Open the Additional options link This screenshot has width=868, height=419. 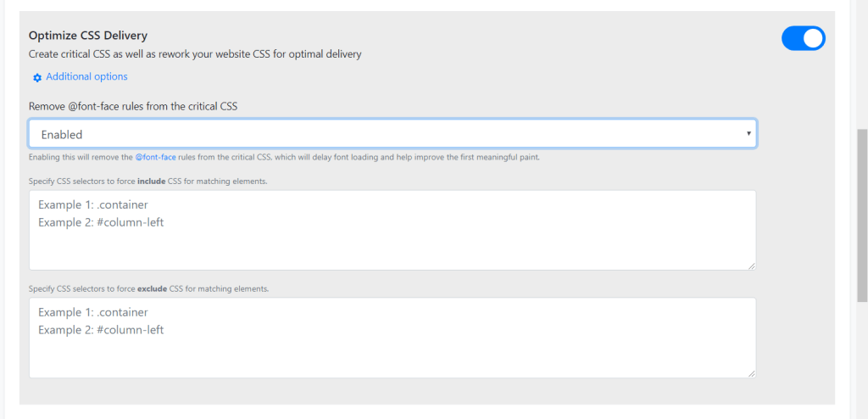click(86, 76)
